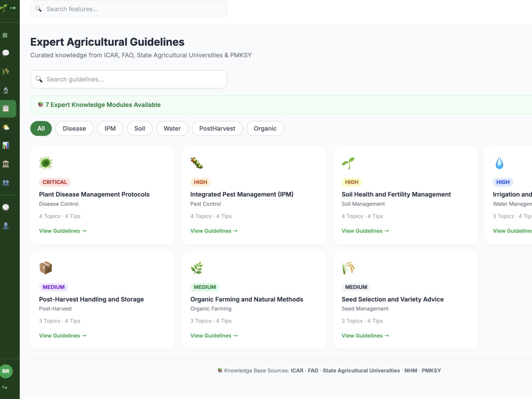Viewport: 532px width, 399px height.
Task: Select the All filter chip
Action: coord(41,129)
